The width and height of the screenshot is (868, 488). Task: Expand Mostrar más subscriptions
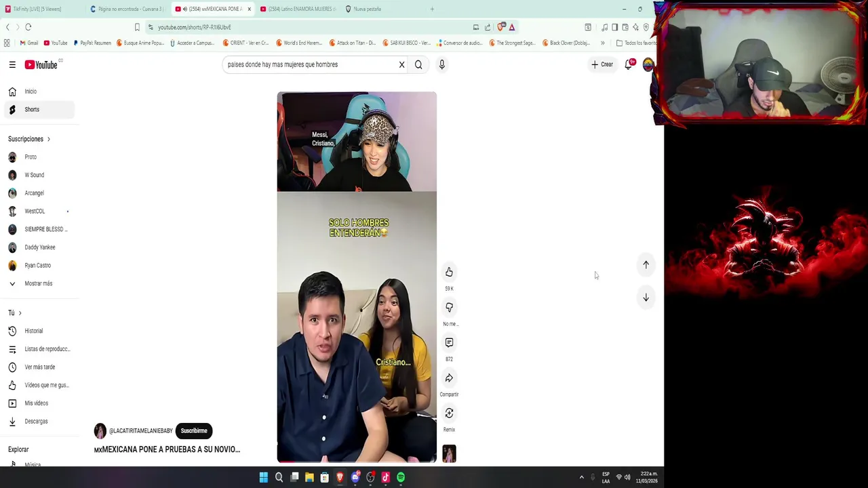pyautogui.click(x=39, y=283)
